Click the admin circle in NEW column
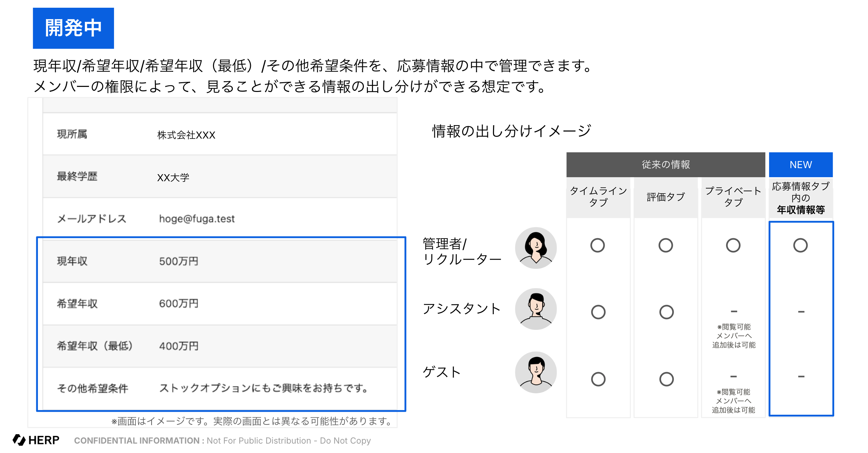 tap(800, 245)
